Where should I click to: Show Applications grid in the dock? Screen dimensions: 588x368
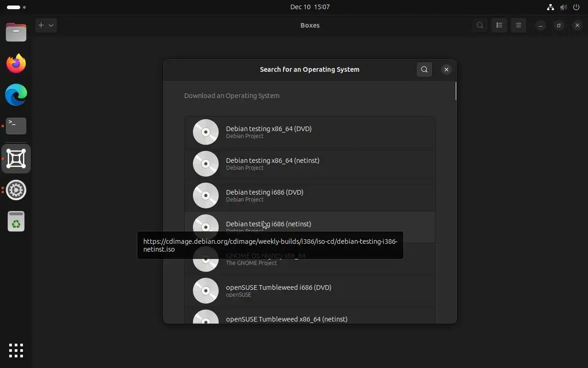click(16, 351)
